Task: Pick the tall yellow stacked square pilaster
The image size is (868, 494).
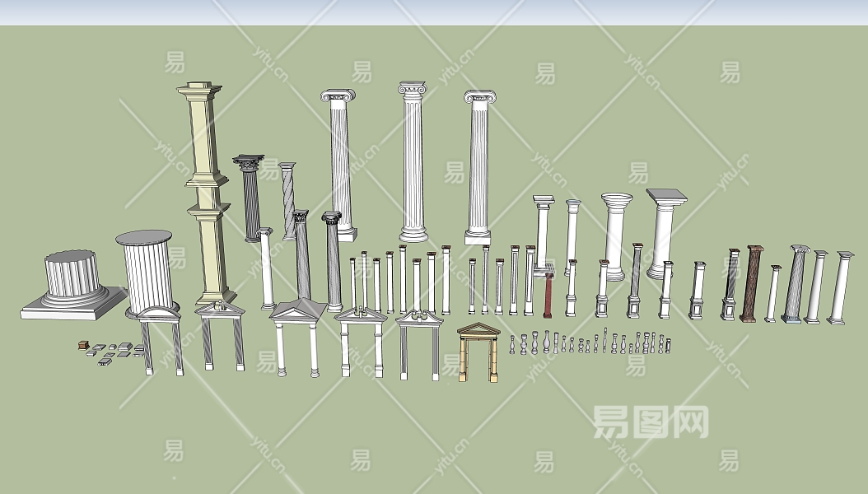Action: click(208, 192)
